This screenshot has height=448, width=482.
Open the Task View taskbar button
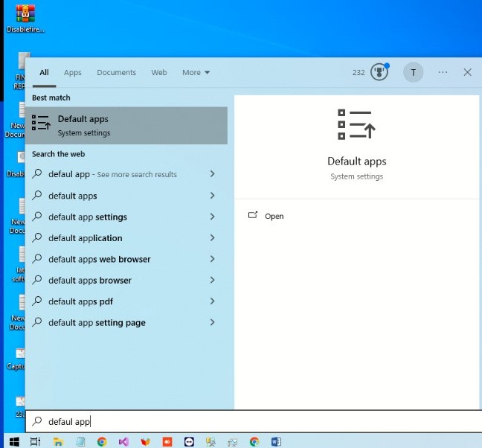tap(35, 441)
